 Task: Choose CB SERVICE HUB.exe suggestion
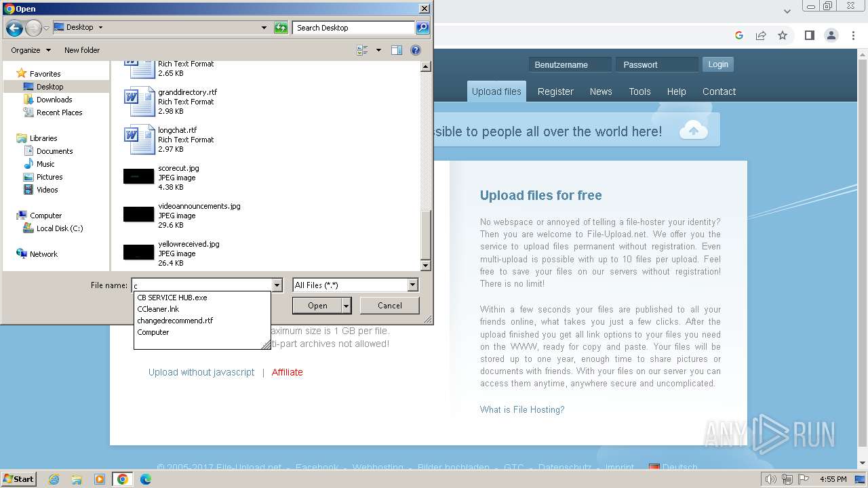[x=172, y=298]
